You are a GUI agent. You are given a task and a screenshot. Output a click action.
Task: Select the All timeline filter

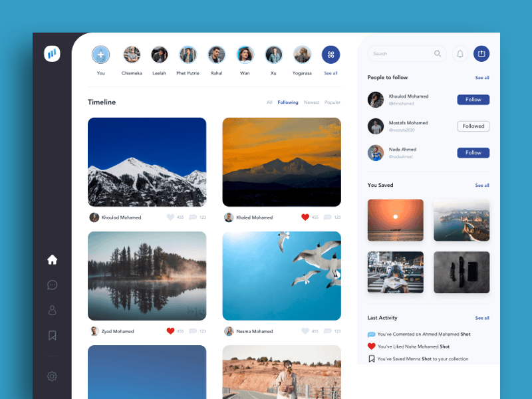pyautogui.click(x=269, y=102)
